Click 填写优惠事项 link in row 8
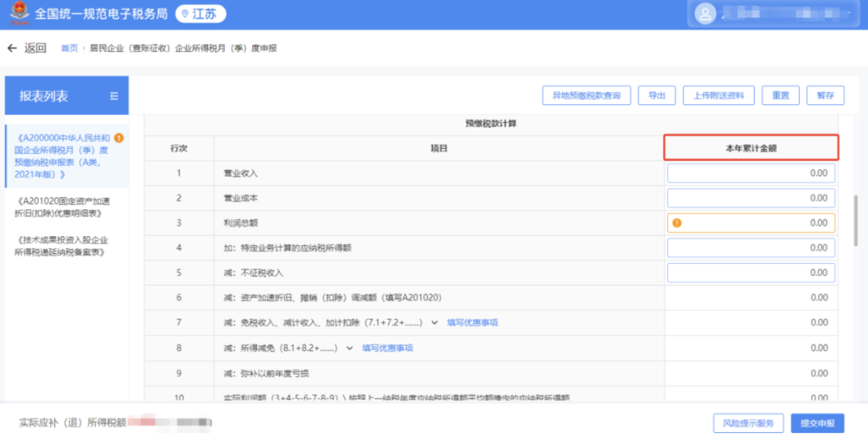 point(388,348)
